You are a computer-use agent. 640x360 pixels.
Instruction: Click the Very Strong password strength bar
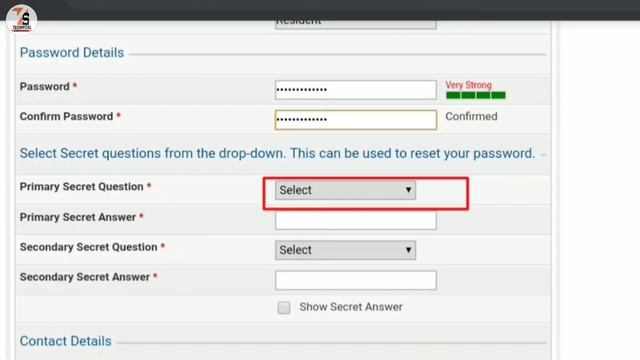tap(476, 96)
